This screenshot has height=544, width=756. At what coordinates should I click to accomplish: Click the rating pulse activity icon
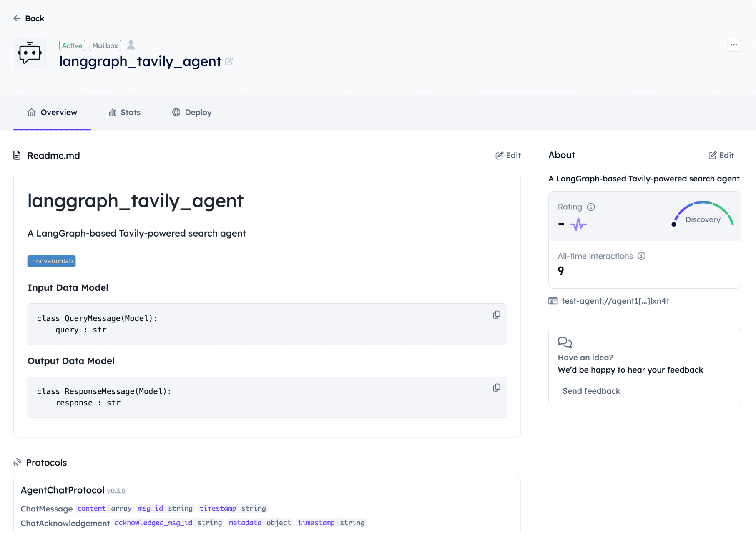point(578,224)
